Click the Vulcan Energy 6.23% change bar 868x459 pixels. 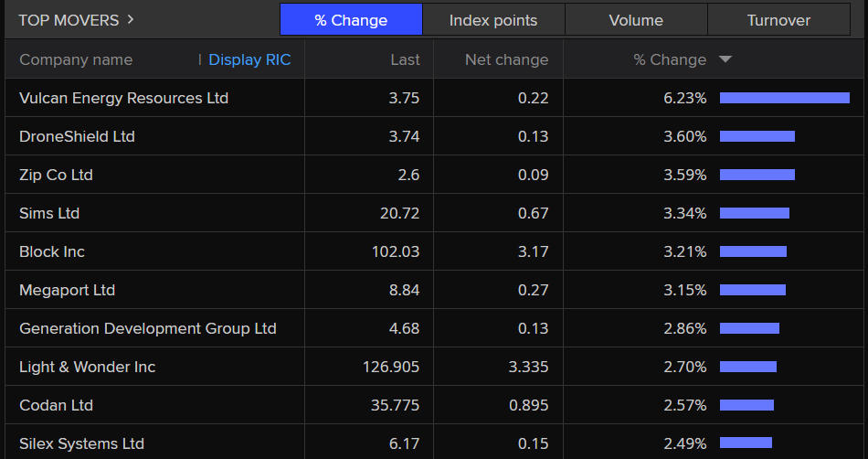tap(784, 98)
